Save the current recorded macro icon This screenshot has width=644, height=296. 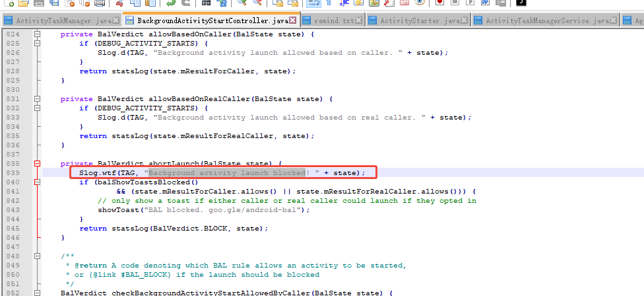501,3
